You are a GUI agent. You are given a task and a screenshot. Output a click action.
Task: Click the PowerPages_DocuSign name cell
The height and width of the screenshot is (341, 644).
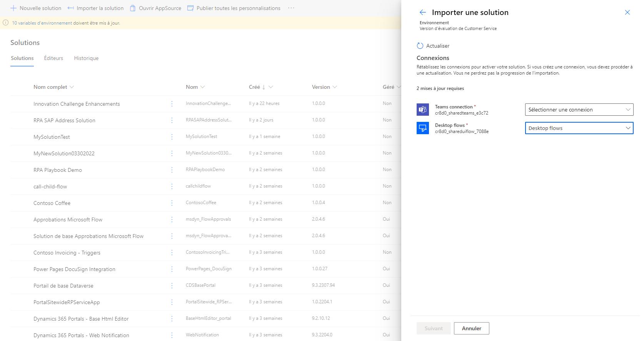[209, 269]
